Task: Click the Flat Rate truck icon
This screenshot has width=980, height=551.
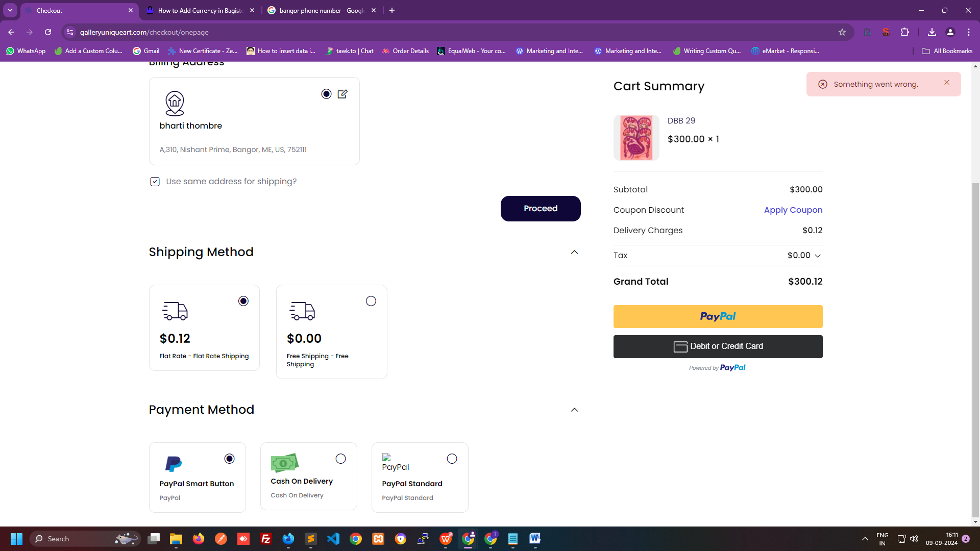Action: (x=175, y=311)
